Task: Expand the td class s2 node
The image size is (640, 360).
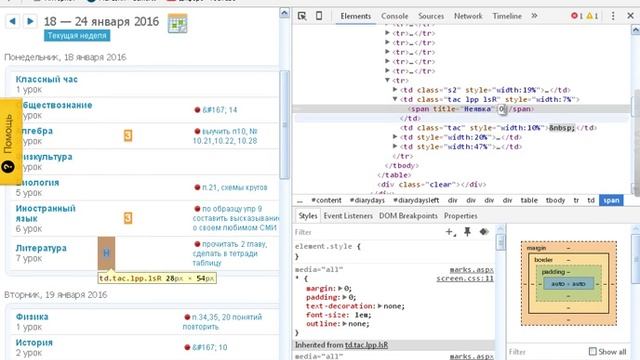Action: pos(395,89)
